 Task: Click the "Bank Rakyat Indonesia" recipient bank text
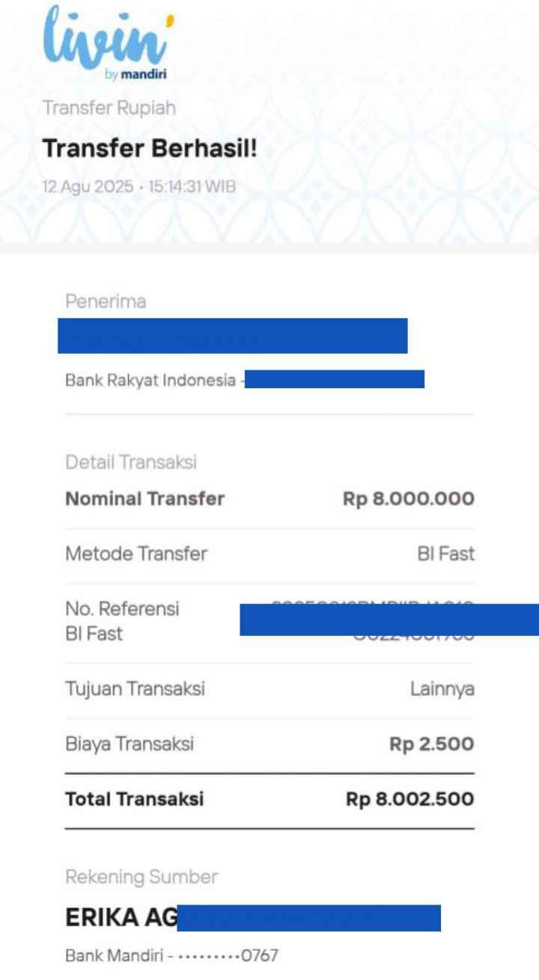click(x=150, y=380)
